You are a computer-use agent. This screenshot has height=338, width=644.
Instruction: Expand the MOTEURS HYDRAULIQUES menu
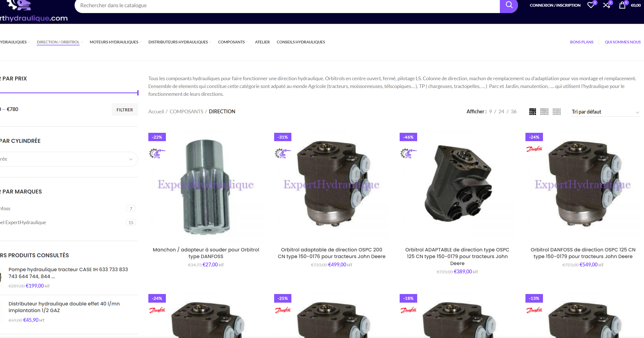pos(115,42)
